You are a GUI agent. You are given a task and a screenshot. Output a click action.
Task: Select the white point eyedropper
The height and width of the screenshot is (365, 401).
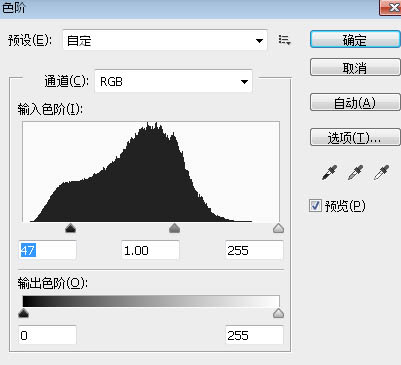click(x=381, y=172)
